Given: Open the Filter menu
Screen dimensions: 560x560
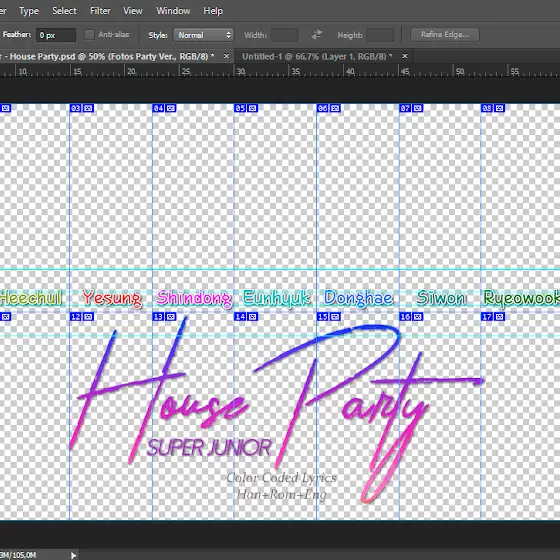Looking at the screenshot, I should pyautogui.click(x=100, y=11).
